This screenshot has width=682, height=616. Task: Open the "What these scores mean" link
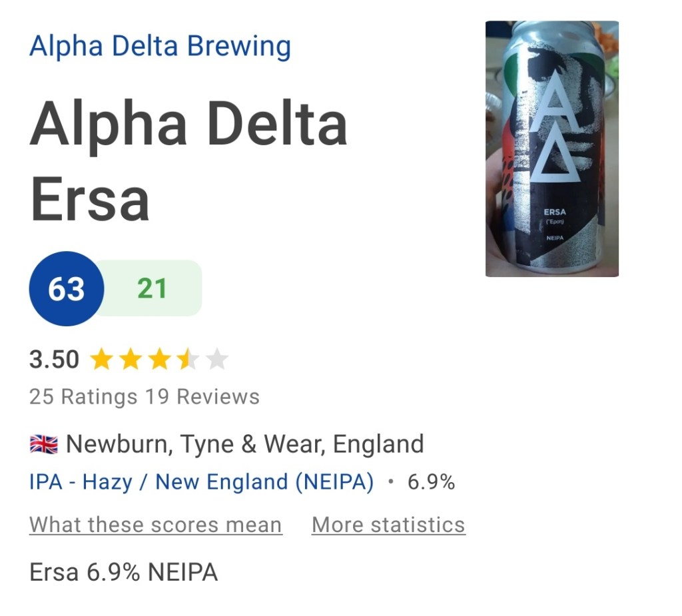[x=156, y=525]
